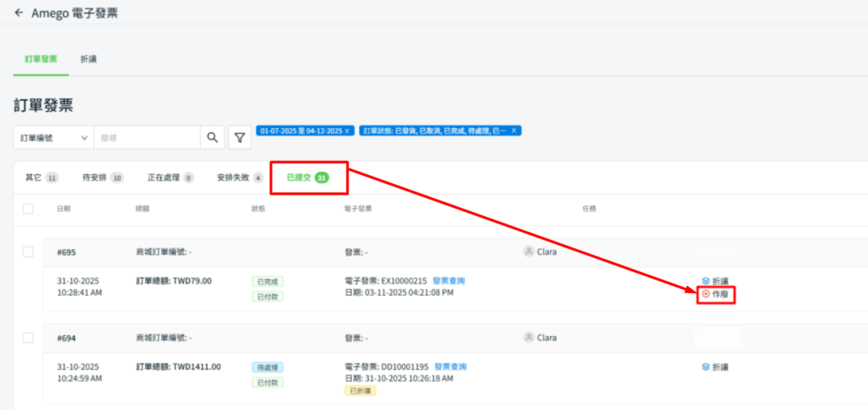Select the 訂單發票 top tab
Screen dimensions: 868x410
(41, 59)
